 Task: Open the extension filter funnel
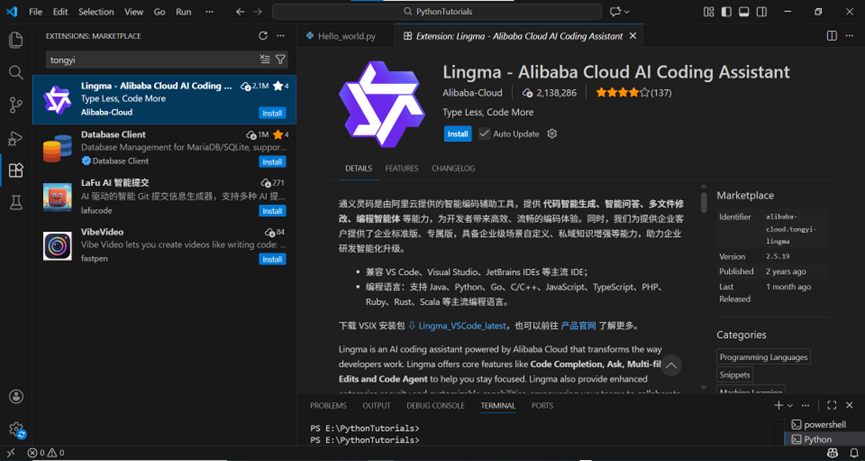point(280,60)
